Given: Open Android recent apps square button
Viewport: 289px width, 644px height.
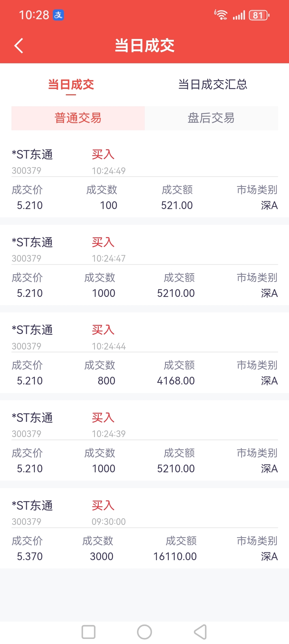Looking at the screenshot, I should point(89,632).
